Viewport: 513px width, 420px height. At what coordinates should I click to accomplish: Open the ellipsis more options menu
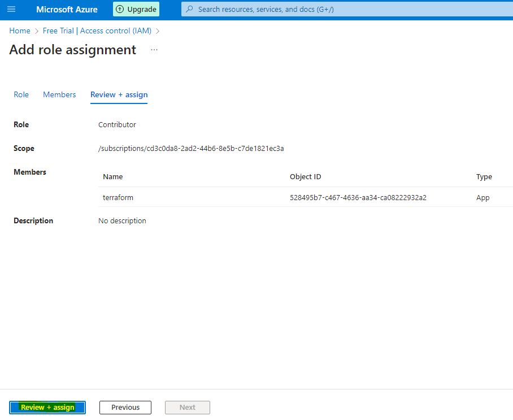click(154, 50)
